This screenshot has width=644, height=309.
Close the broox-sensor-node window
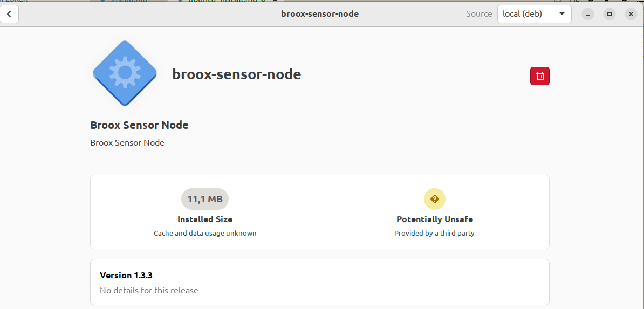coord(631,14)
